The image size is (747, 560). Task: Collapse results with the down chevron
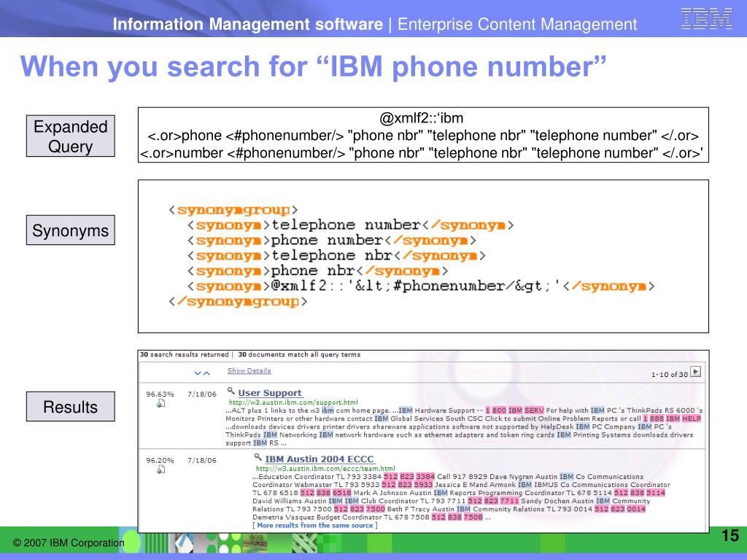point(198,373)
